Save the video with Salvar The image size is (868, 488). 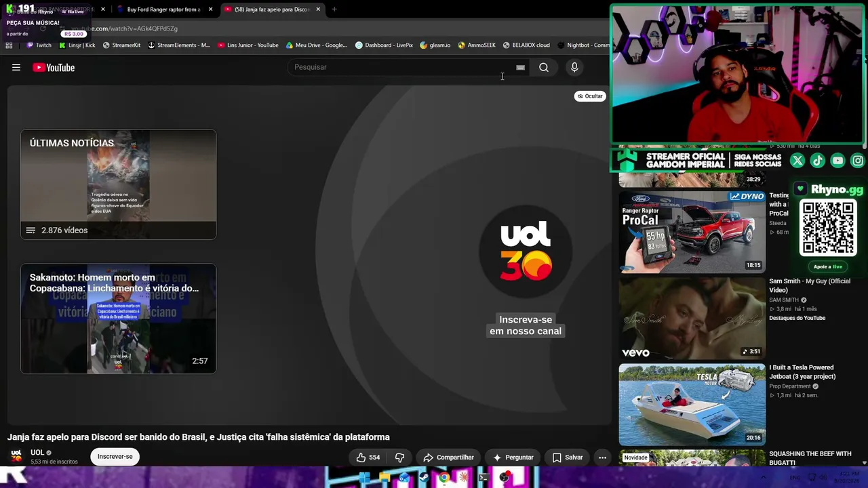click(x=568, y=457)
